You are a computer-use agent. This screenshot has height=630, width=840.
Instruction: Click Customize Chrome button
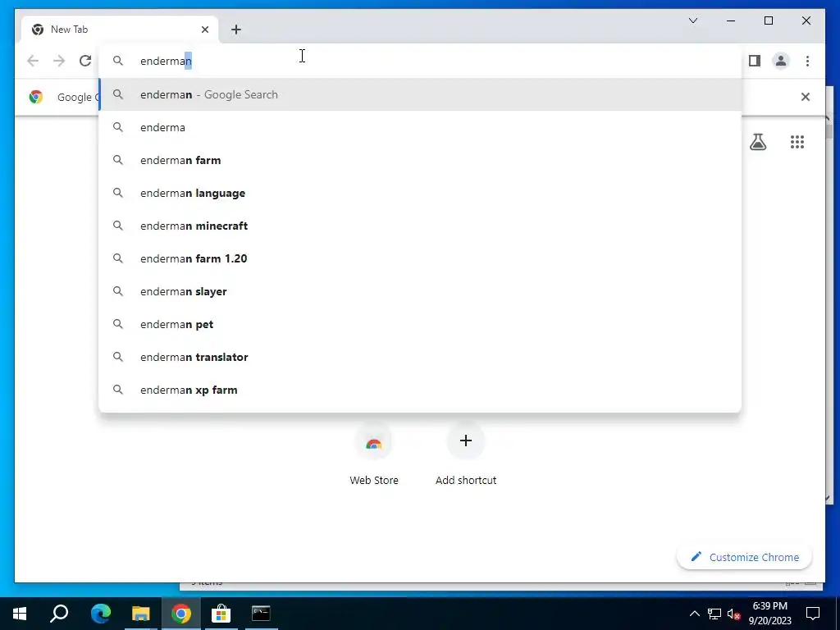point(744,557)
